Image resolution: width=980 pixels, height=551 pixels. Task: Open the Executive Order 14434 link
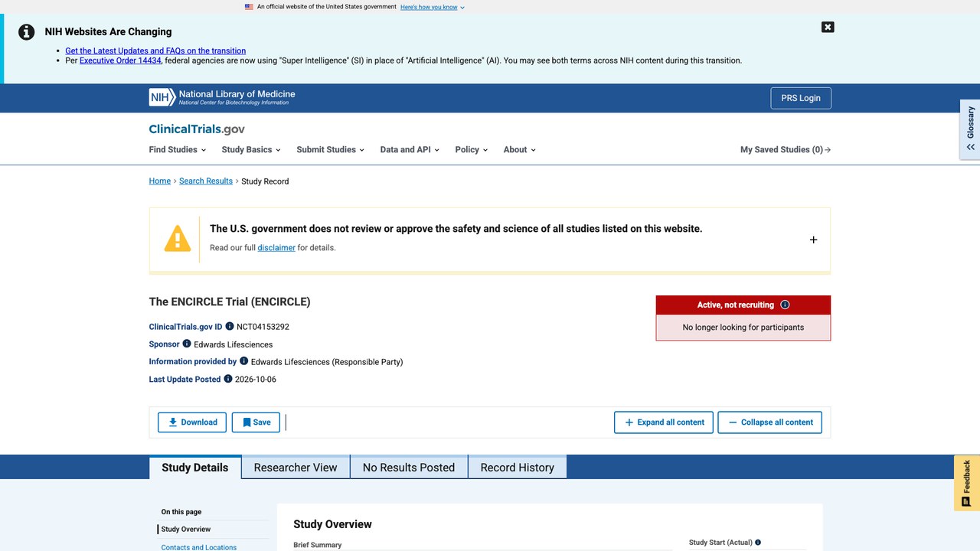pyautogui.click(x=120, y=60)
